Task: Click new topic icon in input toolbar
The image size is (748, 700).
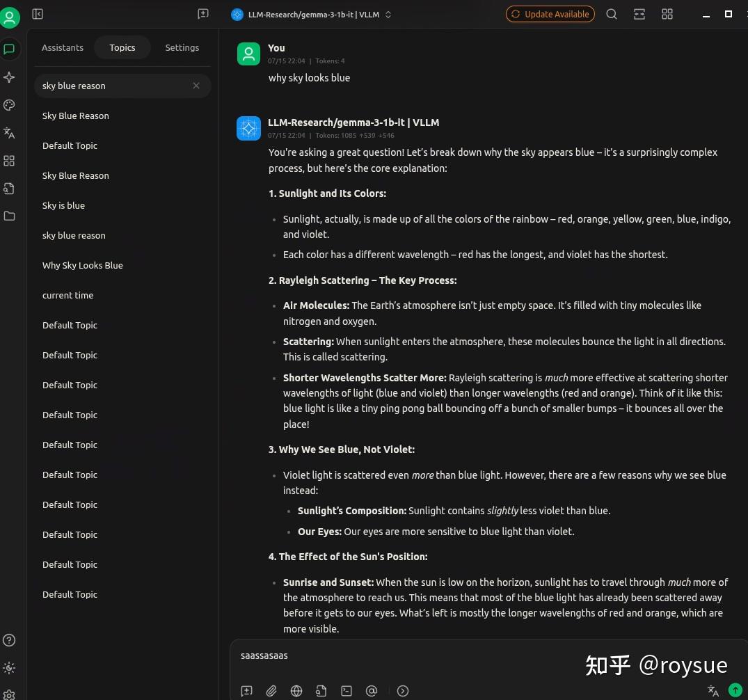Action: 246,690
